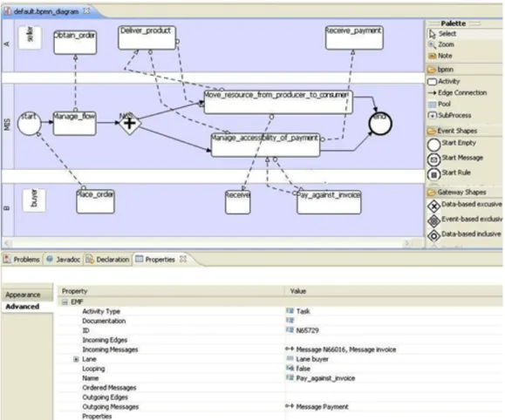Screen dimensions: 505x420
Task: Edit the Lane value Lane buyer
Action: pos(312,359)
